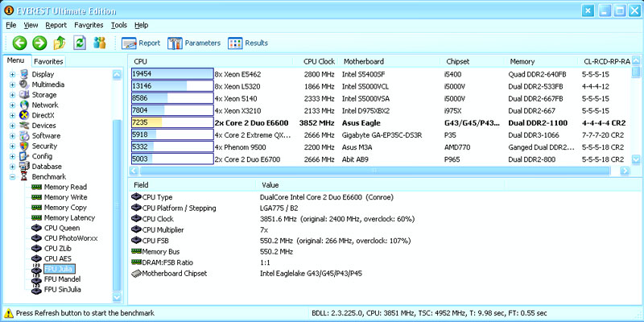Expand the Multimedia tree node
The image size is (644, 322).
click(x=12, y=85)
